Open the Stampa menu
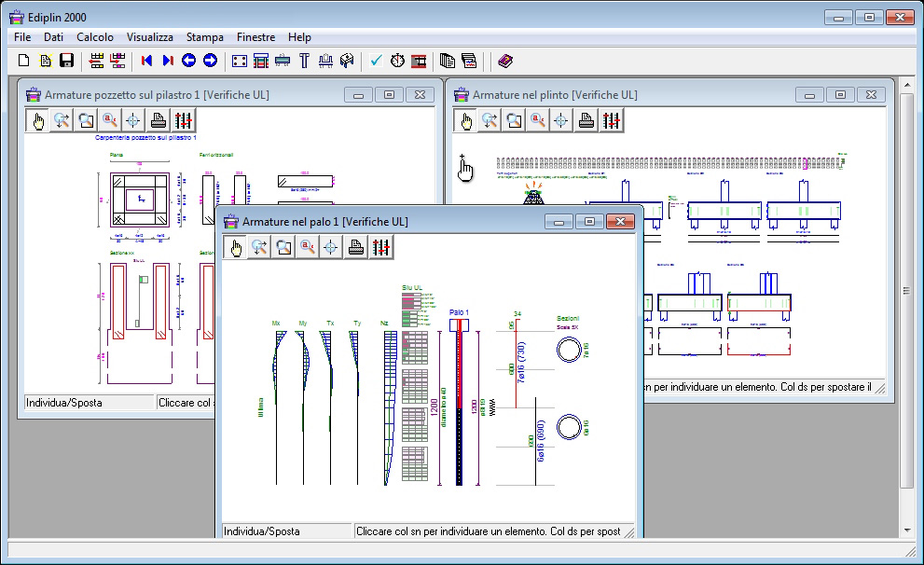 tap(204, 37)
